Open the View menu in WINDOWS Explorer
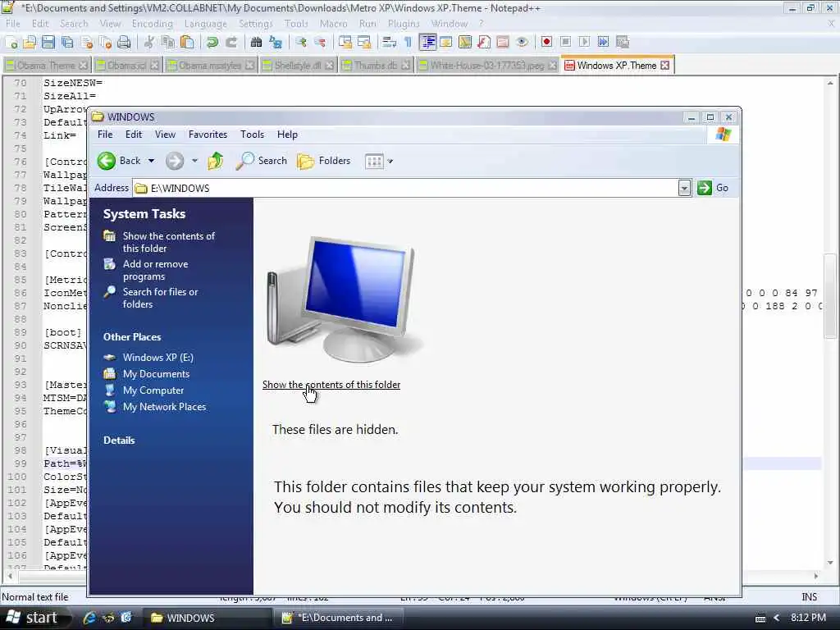 (165, 135)
